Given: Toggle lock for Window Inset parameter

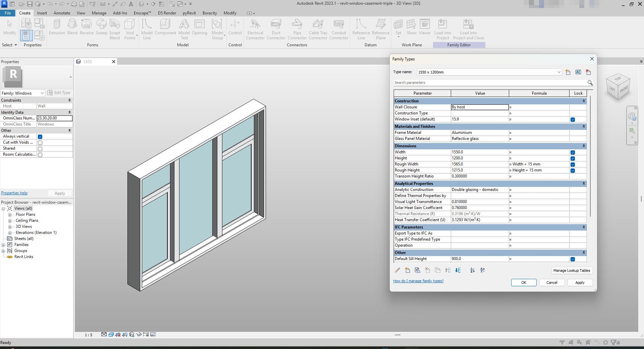Looking at the screenshot, I should coord(573,119).
